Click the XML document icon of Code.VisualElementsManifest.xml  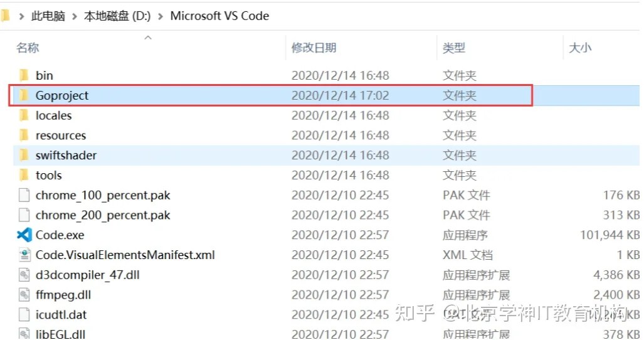point(24,255)
